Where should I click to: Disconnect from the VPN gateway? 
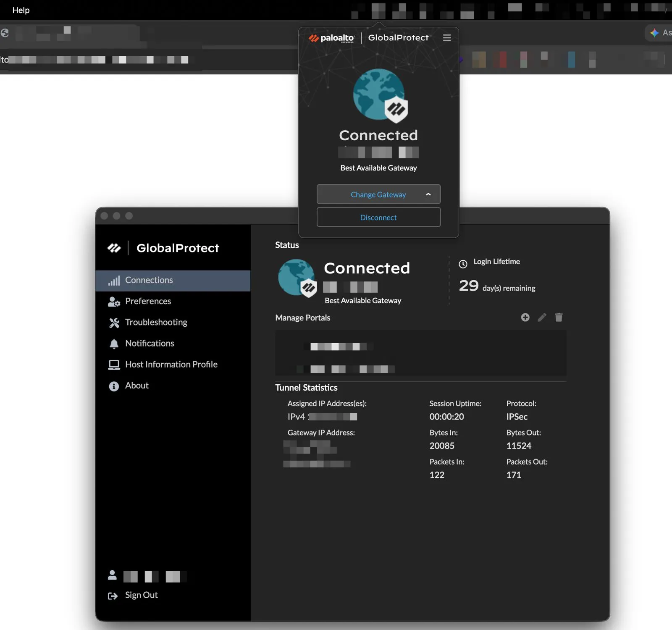378,217
